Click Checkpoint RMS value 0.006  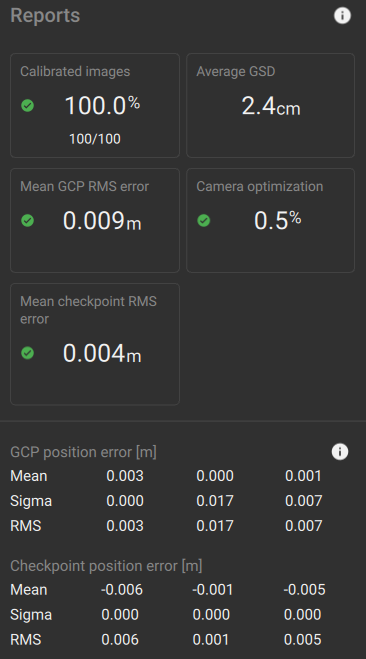click(x=120, y=640)
